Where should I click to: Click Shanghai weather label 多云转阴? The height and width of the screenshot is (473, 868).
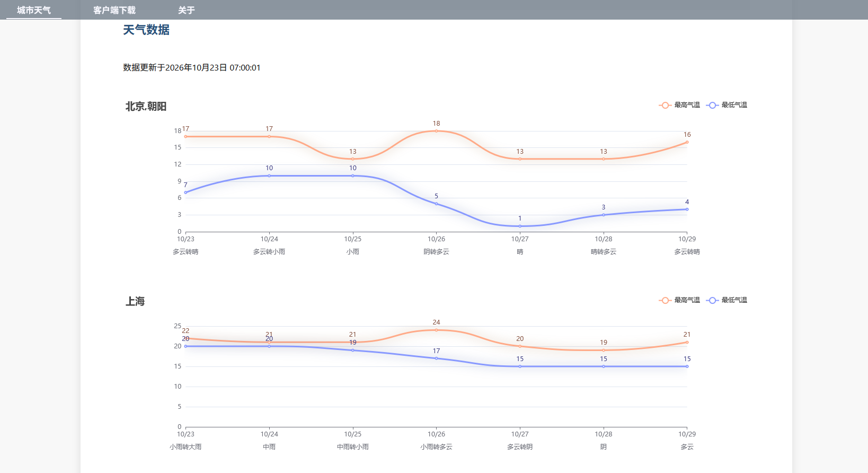pyautogui.click(x=520, y=447)
